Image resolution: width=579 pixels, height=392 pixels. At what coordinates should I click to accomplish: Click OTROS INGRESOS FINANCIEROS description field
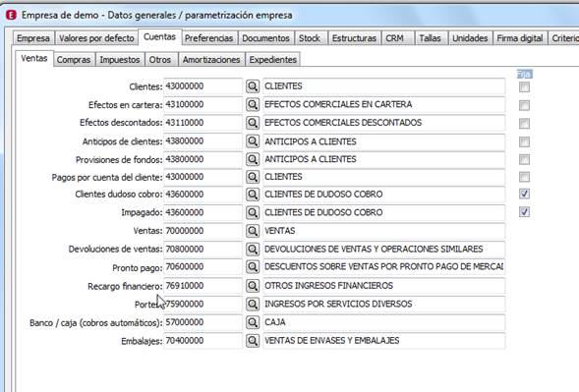pos(383,286)
